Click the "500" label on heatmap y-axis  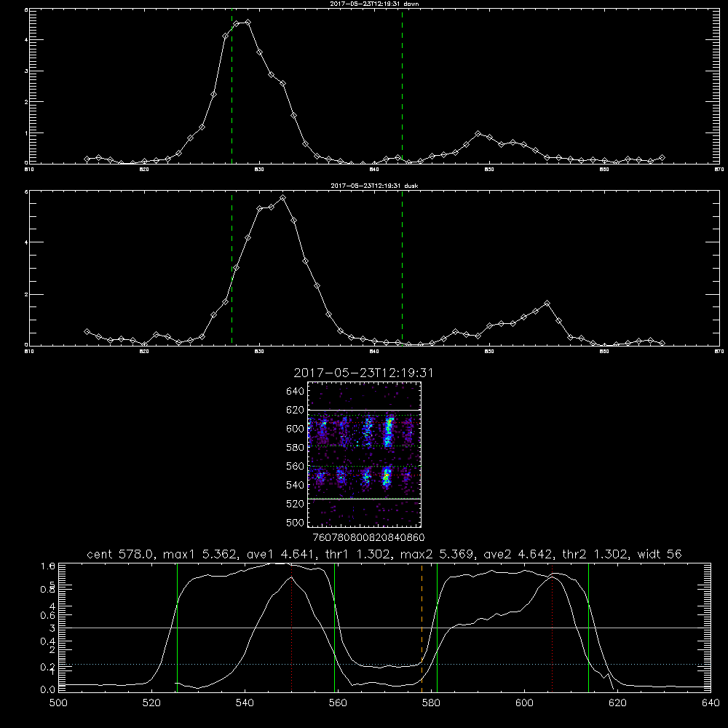click(x=296, y=522)
